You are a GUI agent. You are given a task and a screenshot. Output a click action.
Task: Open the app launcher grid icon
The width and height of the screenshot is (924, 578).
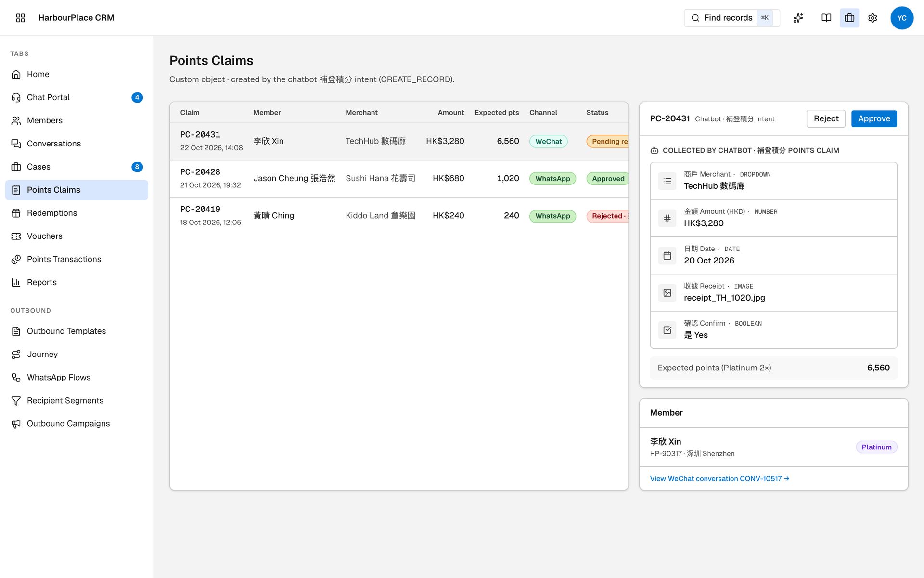point(20,18)
